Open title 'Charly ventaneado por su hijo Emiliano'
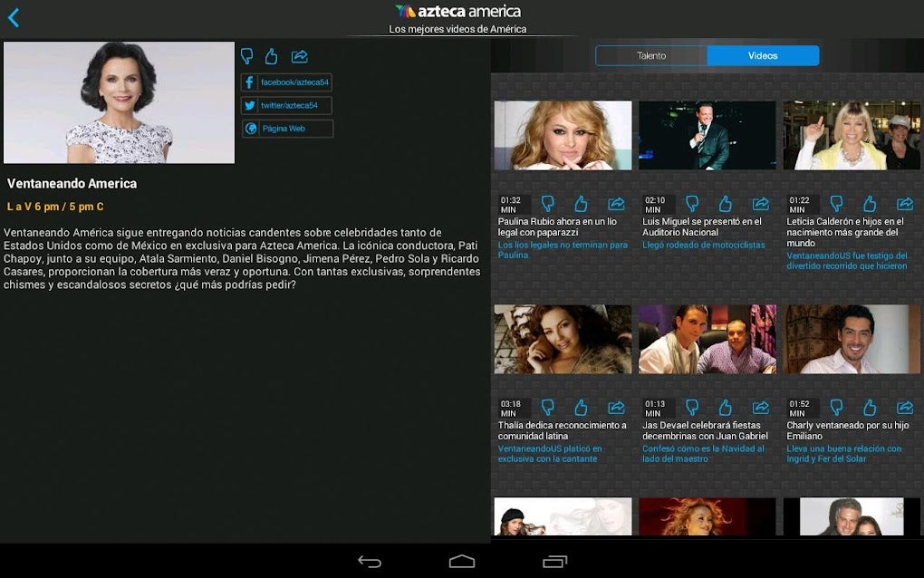This screenshot has height=578, width=924. click(x=847, y=430)
